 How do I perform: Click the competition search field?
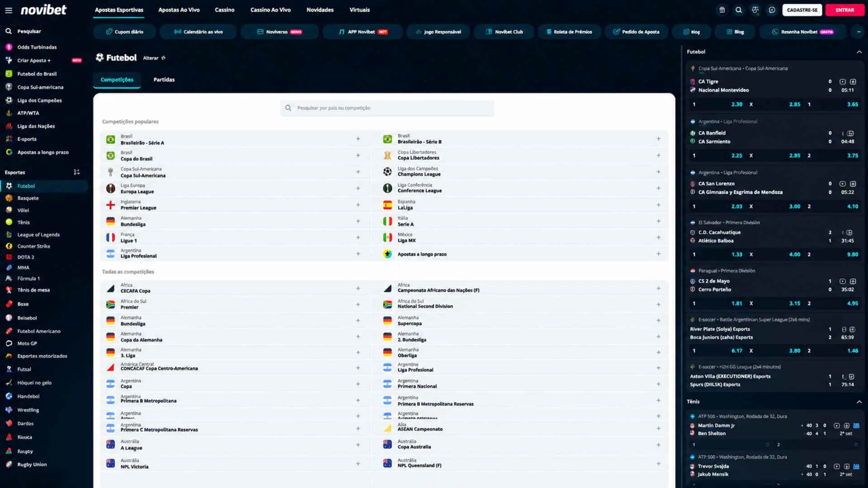point(387,108)
